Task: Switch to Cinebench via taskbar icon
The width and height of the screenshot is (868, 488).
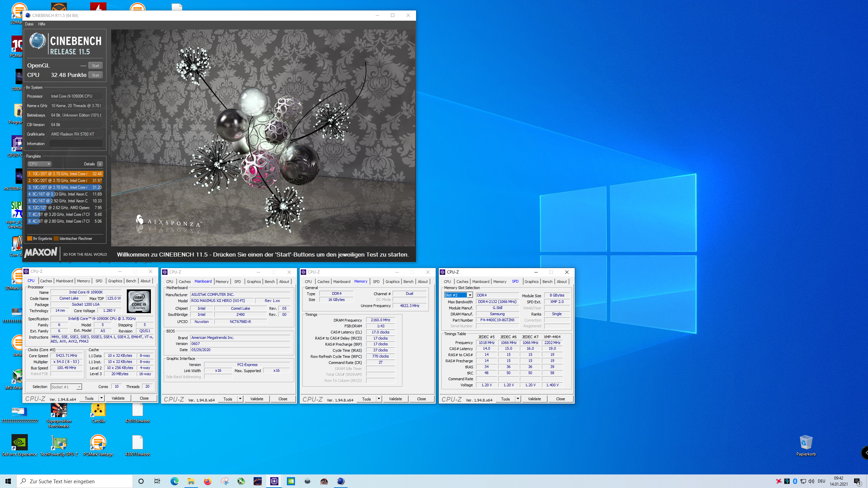Action: pyautogui.click(x=341, y=481)
